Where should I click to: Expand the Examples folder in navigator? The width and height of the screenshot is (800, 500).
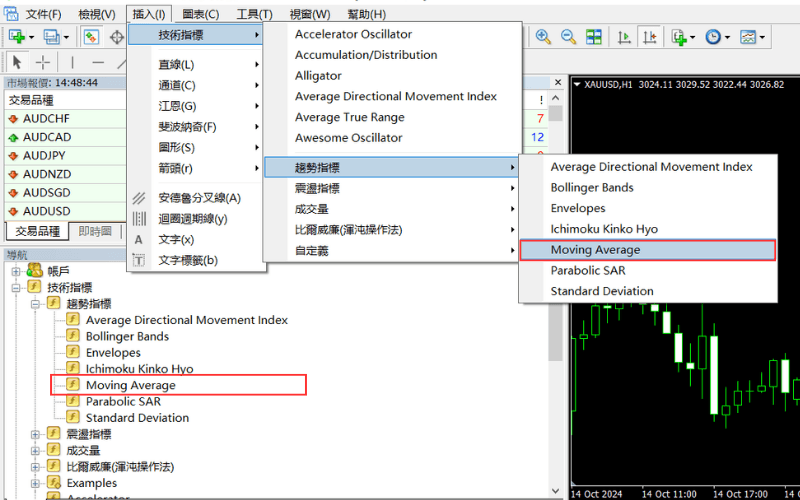(36, 483)
